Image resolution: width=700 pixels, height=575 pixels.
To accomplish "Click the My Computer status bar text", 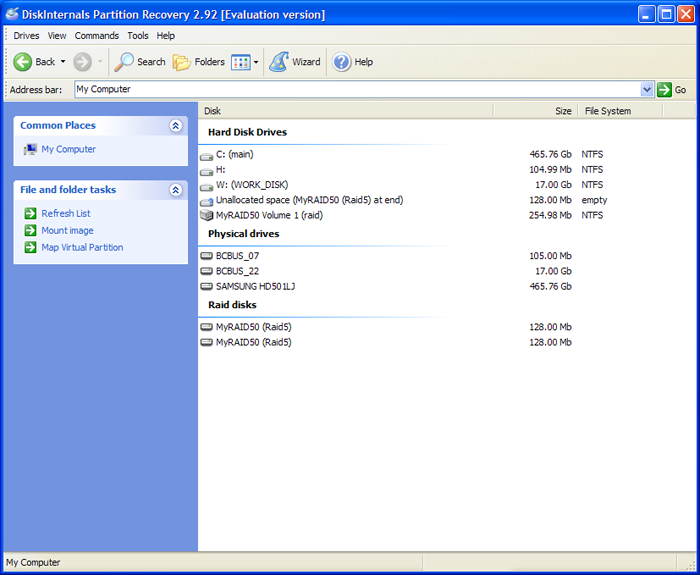I will [x=33, y=562].
